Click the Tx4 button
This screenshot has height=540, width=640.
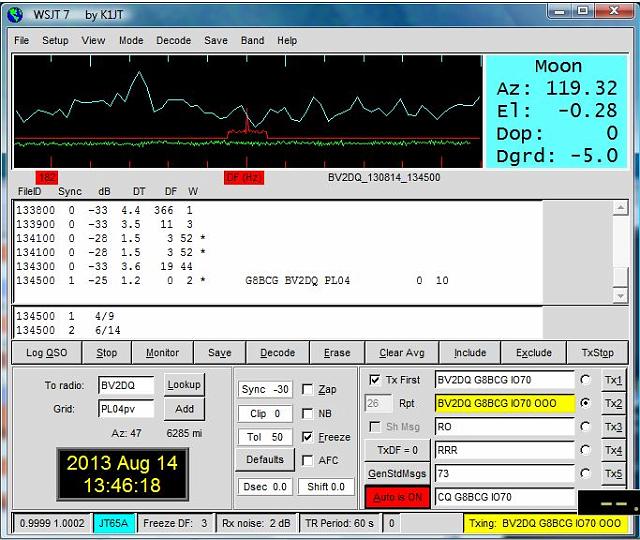[613, 450]
